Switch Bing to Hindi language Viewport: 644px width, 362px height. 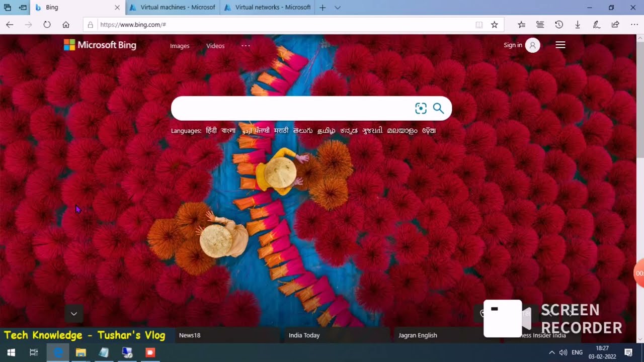[x=211, y=131]
